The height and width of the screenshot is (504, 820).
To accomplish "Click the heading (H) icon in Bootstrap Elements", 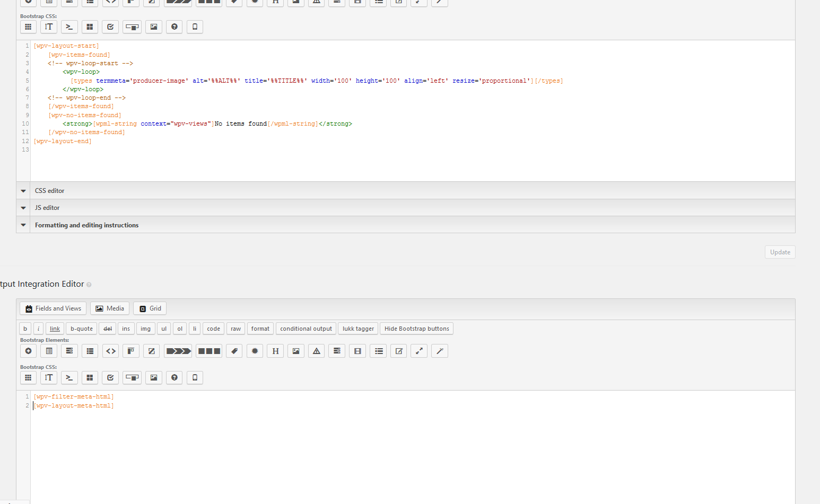I will (275, 351).
